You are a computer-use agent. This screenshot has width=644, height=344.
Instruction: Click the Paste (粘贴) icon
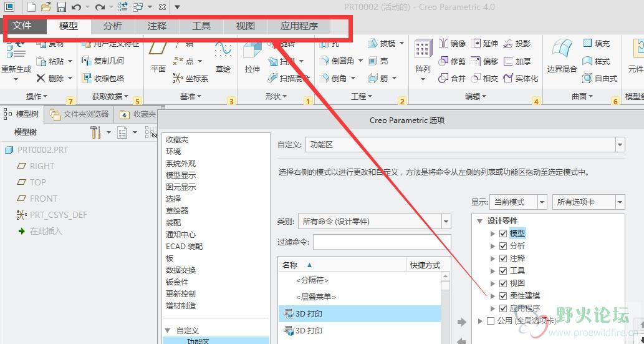41,61
